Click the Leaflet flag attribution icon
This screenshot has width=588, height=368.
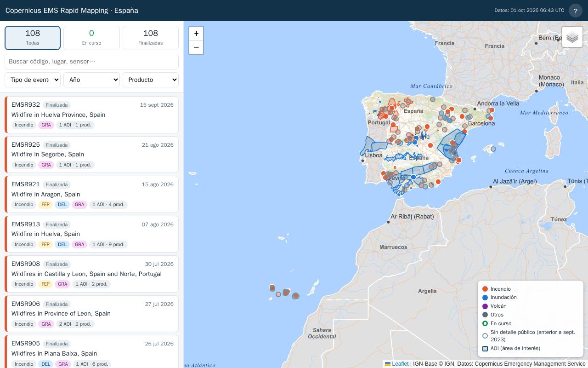(388, 364)
